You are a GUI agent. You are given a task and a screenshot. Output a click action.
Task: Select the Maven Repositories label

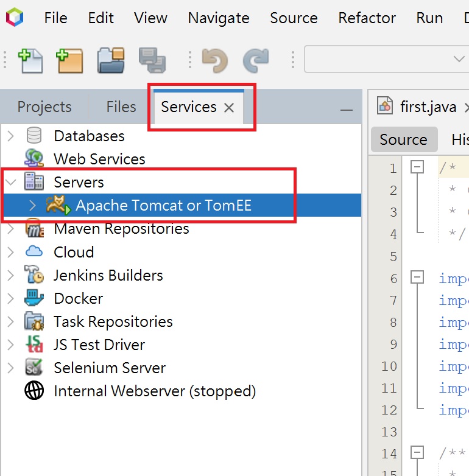[121, 229]
